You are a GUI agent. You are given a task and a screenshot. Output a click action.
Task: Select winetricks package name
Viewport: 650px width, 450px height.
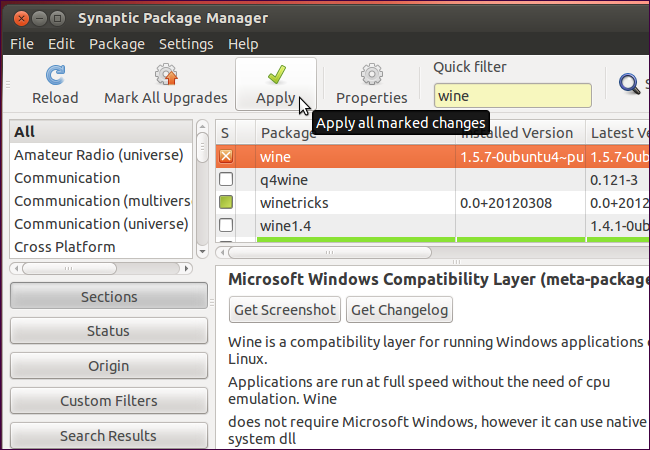click(294, 203)
